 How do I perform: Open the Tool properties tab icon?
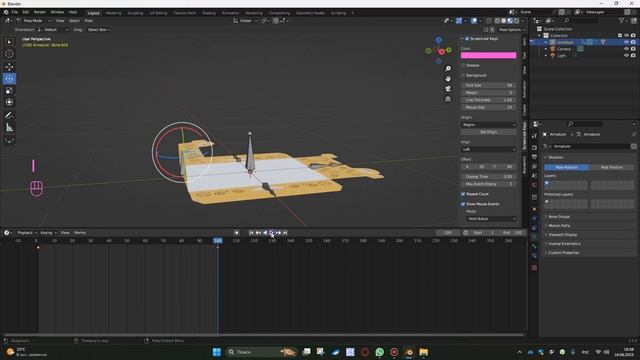tap(534, 136)
